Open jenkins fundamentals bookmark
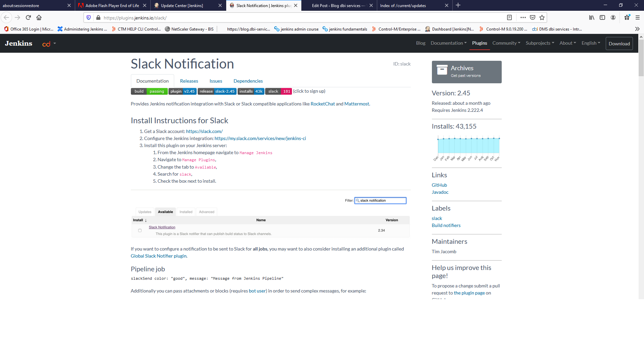Viewport: 644px width, 362px height. (x=345, y=29)
